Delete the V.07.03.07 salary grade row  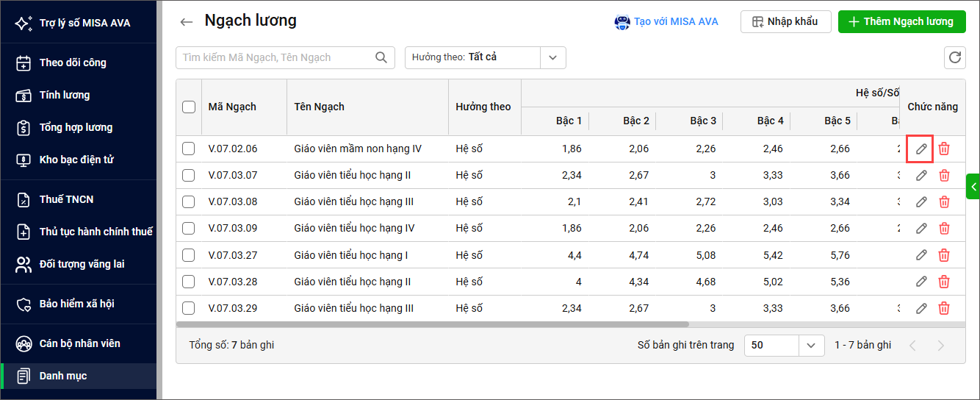coord(944,176)
